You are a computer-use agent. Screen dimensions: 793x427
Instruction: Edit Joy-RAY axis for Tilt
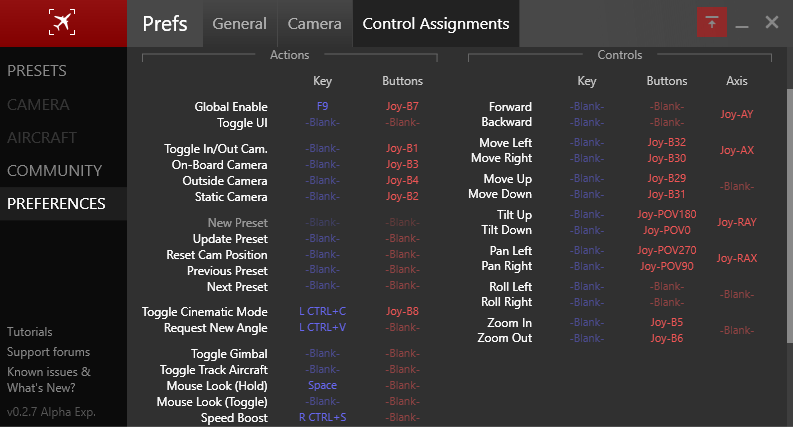coord(737,222)
